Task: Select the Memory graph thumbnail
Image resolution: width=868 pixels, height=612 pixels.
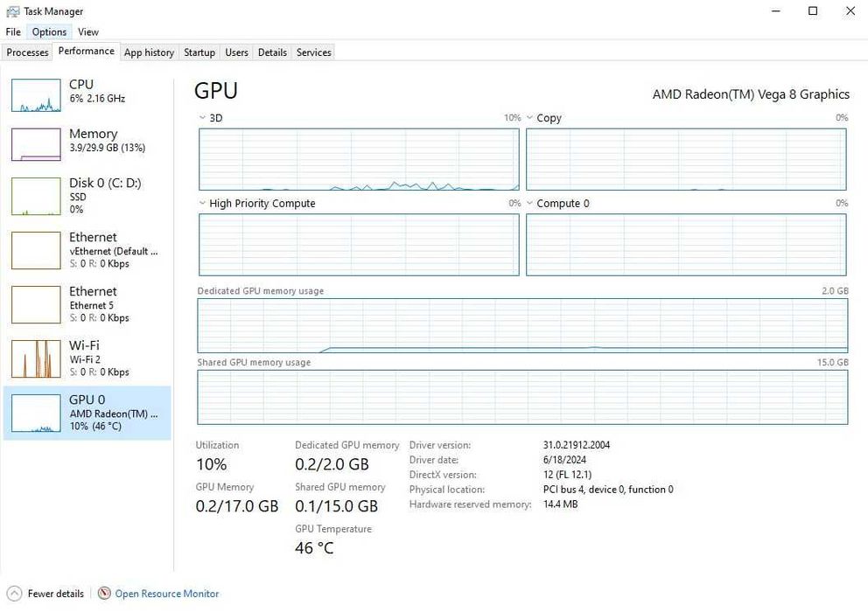Action: pos(36,144)
